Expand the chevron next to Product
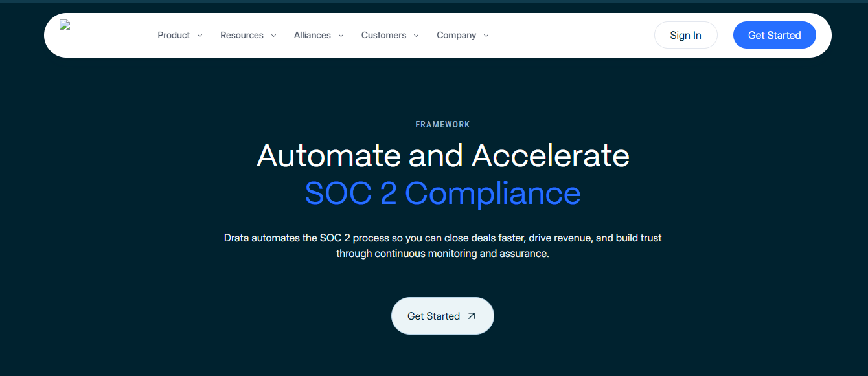Image resolution: width=868 pixels, height=376 pixels. [200, 36]
